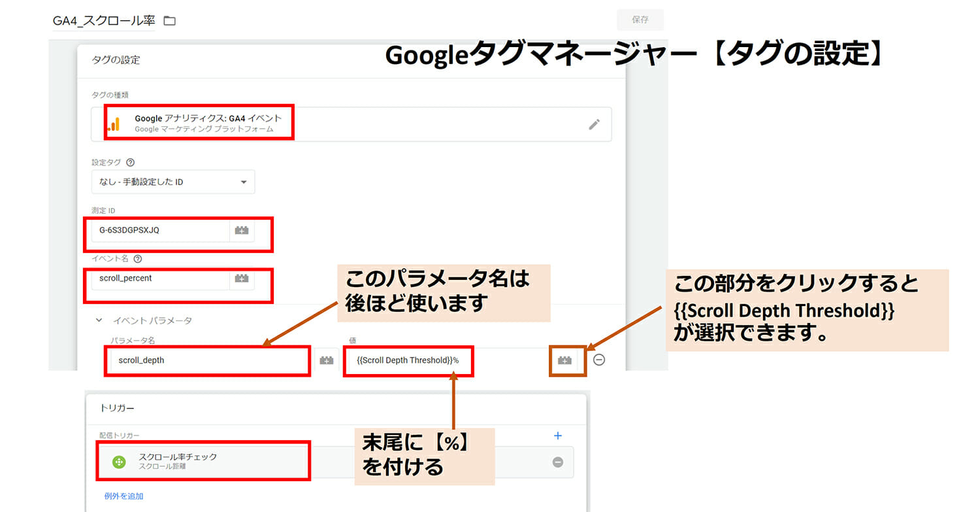Click the variable picker icon beside イベント名 field
The image size is (980, 512).
(242, 278)
